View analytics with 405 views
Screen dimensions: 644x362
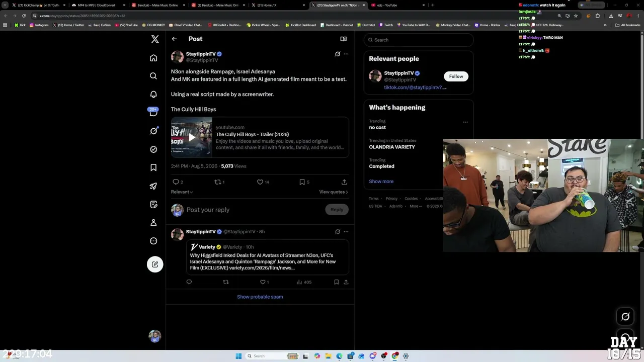(x=304, y=282)
